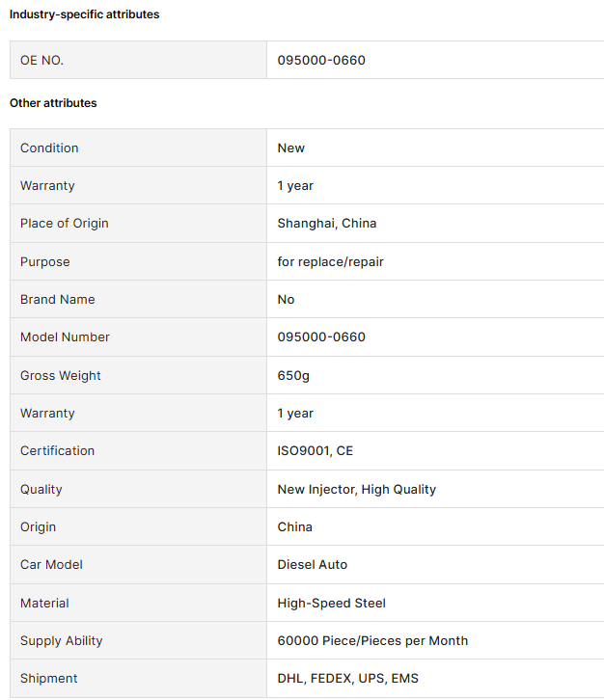Click the Certification row label
604x700 pixels.
57,451
